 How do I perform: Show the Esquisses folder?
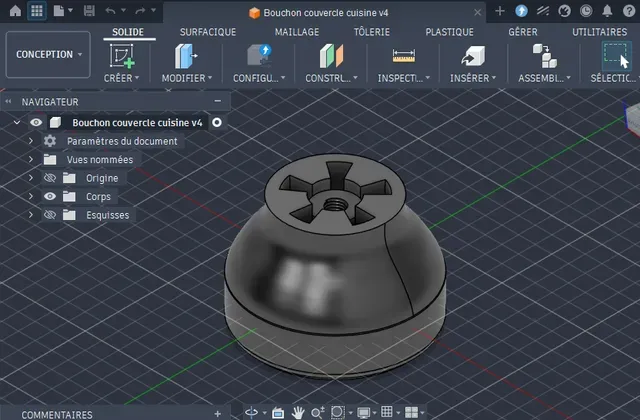point(50,215)
